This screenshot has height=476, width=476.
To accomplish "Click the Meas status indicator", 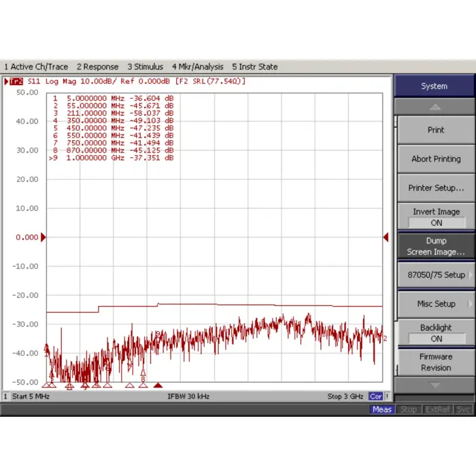I will pyautogui.click(x=382, y=409).
